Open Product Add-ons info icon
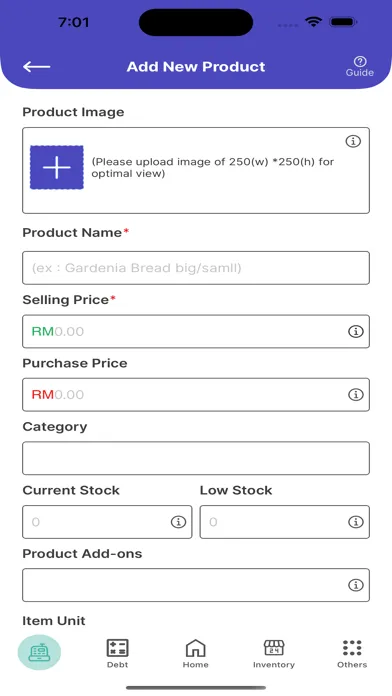Image resolution: width=392 pixels, height=696 pixels. pos(356,585)
